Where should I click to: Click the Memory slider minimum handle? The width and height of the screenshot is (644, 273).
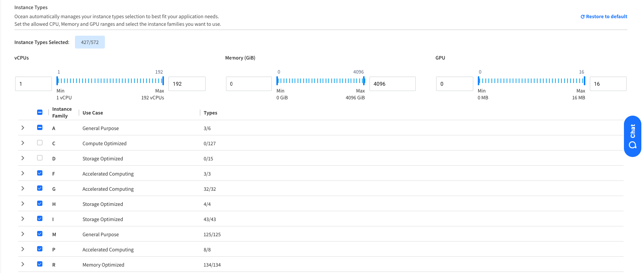pos(277,81)
